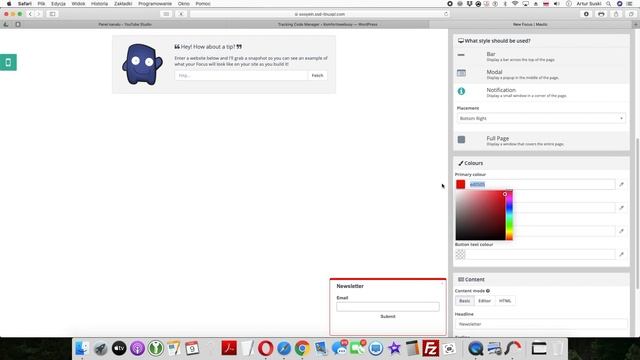
Task: Click the Primary colour hex input field
Action: click(x=541, y=184)
